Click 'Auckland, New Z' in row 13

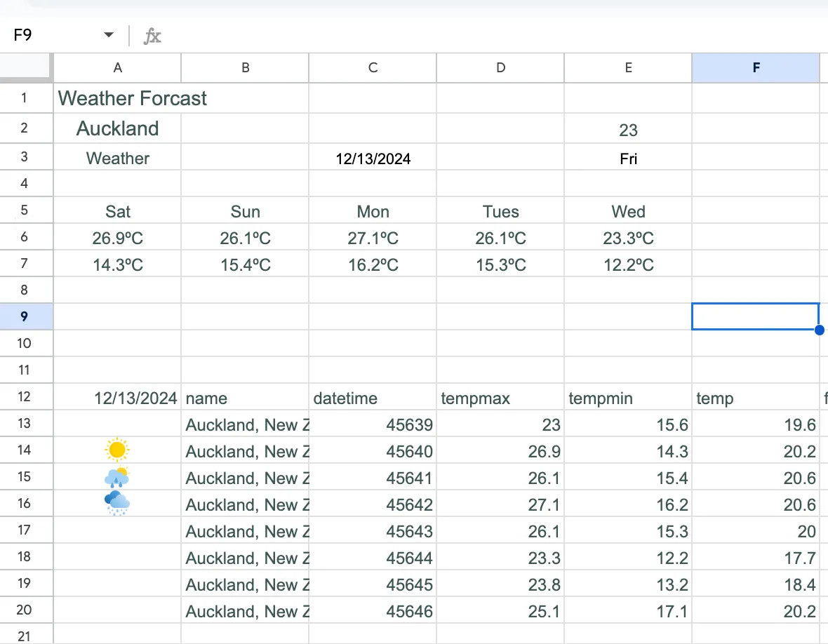pos(245,423)
